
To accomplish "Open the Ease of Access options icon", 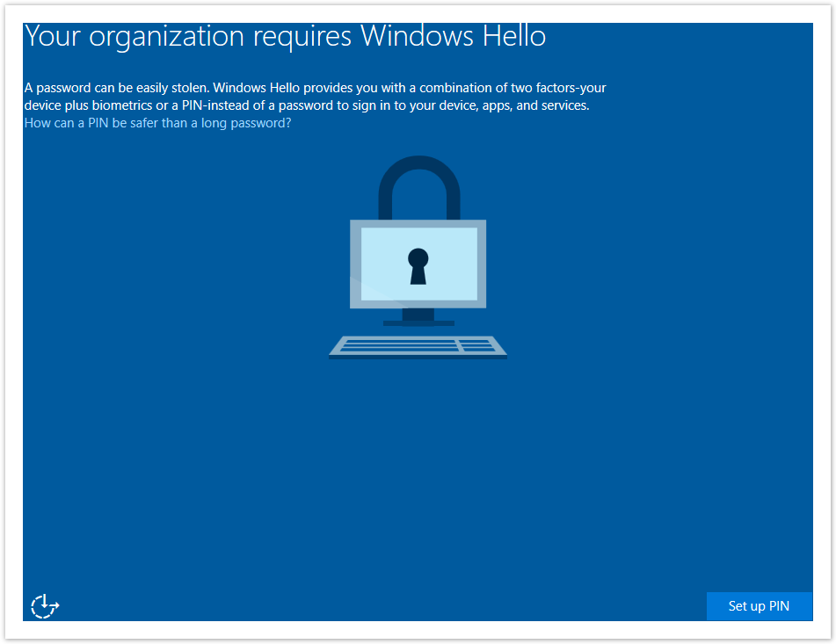I will tap(45, 605).
